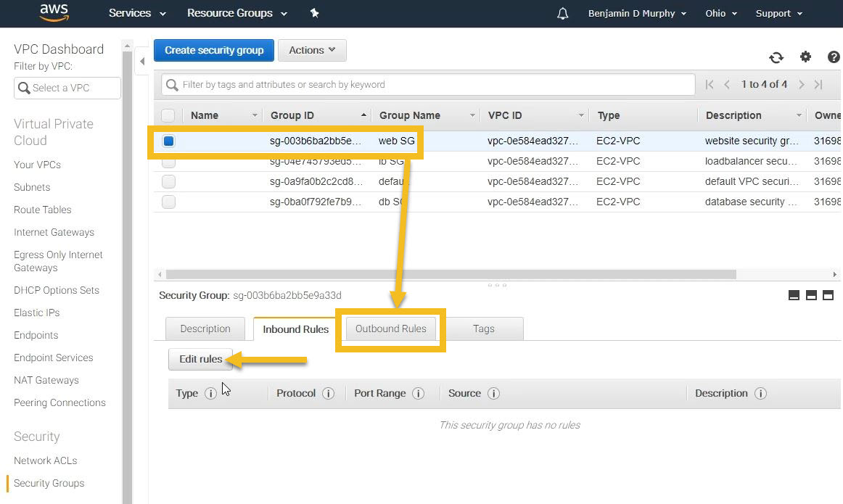Viewport: 843px width, 504px height.
Task: Check the db SG row checkbox
Action: (x=168, y=202)
